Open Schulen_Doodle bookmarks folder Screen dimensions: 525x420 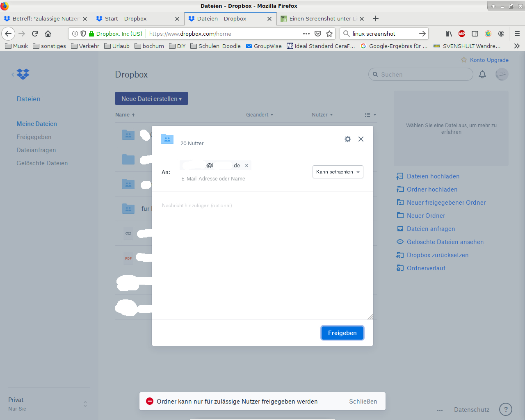pos(216,46)
